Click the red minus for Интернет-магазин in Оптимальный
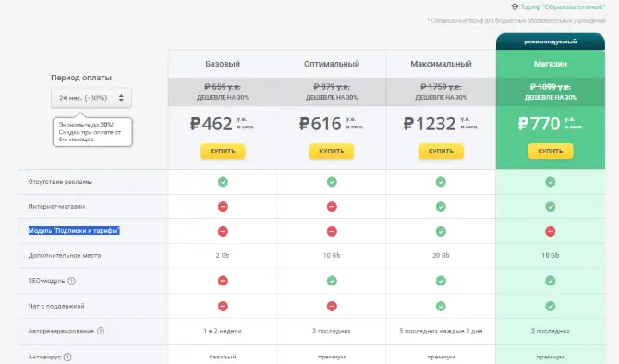619x364 pixels. point(332,206)
